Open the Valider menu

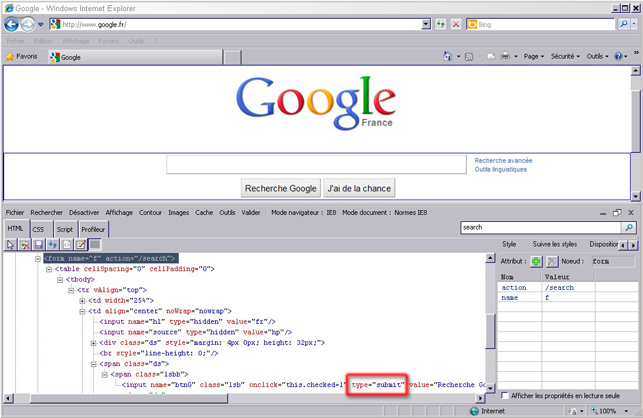251,212
